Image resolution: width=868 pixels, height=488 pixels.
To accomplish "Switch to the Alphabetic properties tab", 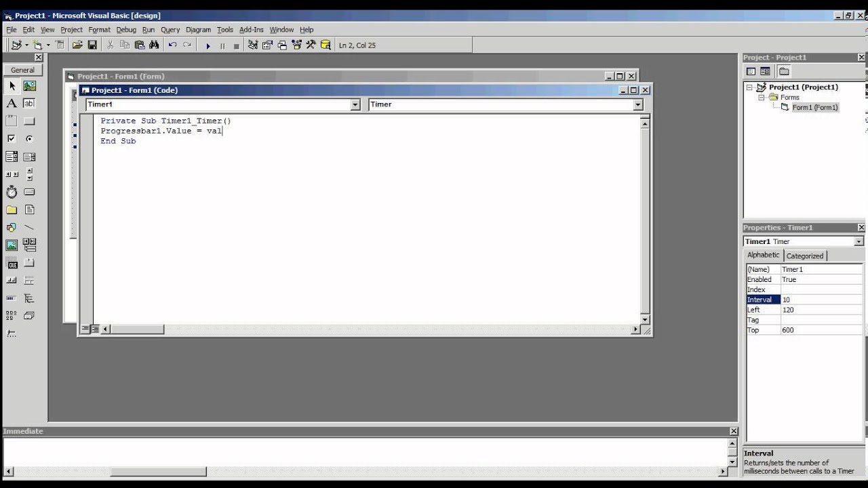I will (764, 255).
